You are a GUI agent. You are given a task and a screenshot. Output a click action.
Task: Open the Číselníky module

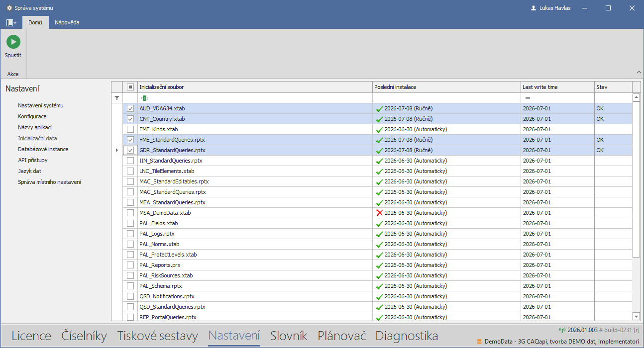[x=84, y=336]
